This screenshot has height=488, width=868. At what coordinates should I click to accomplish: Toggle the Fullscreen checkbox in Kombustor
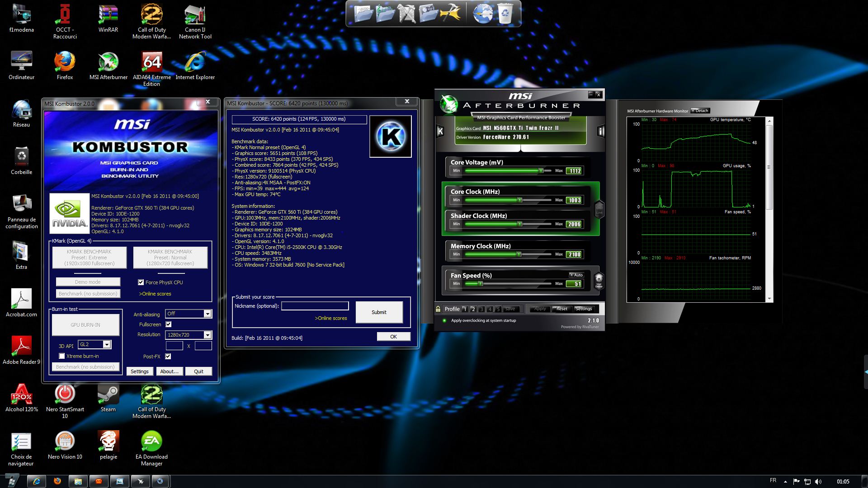pos(168,324)
